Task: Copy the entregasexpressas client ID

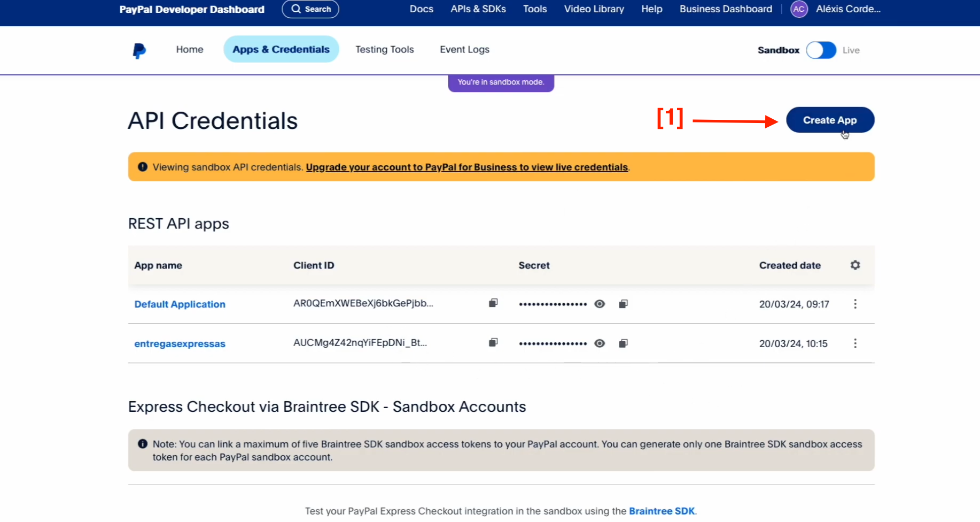Action: [493, 342]
